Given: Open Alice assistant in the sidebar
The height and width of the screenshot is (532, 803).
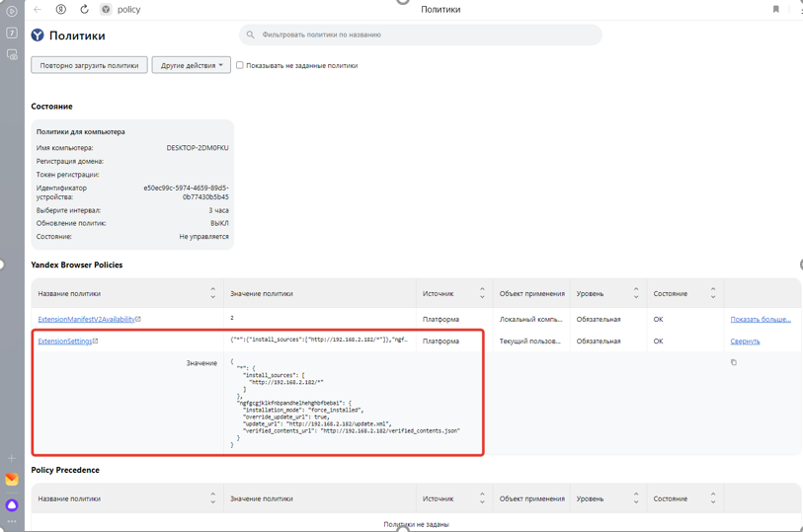Looking at the screenshot, I should pos(12,504).
